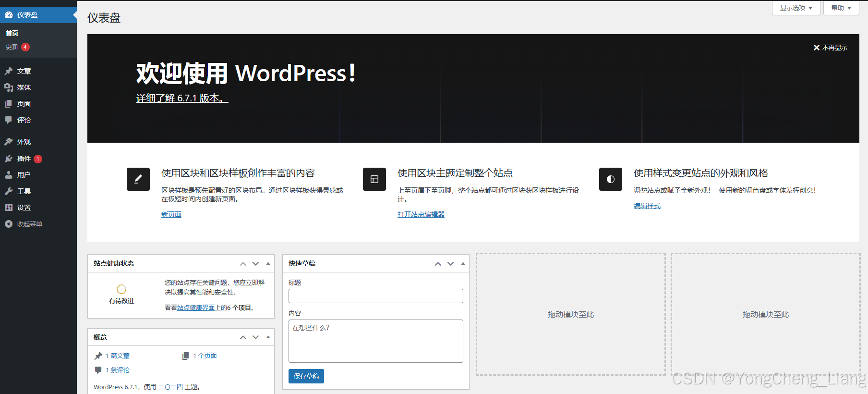The width and height of the screenshot is (868, 394).
Task: Click the red update count badge 4
Action: [25, 47]
